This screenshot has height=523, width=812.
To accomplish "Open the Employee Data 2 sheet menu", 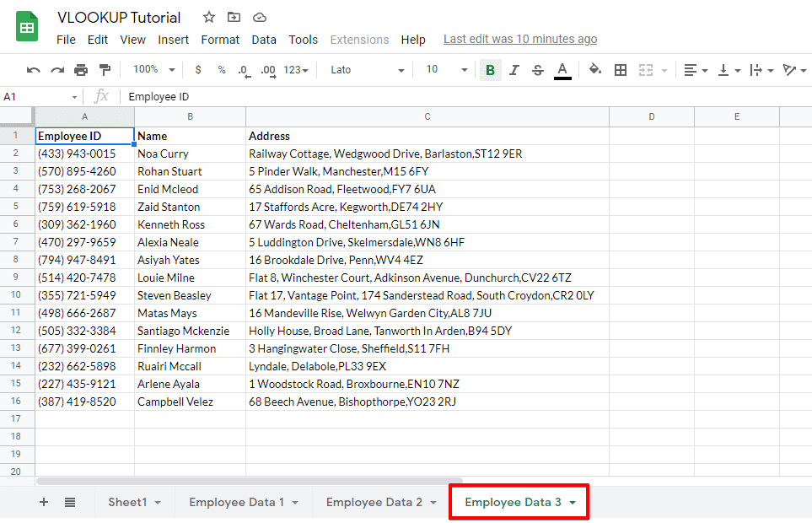I will (x=433, y=502).
